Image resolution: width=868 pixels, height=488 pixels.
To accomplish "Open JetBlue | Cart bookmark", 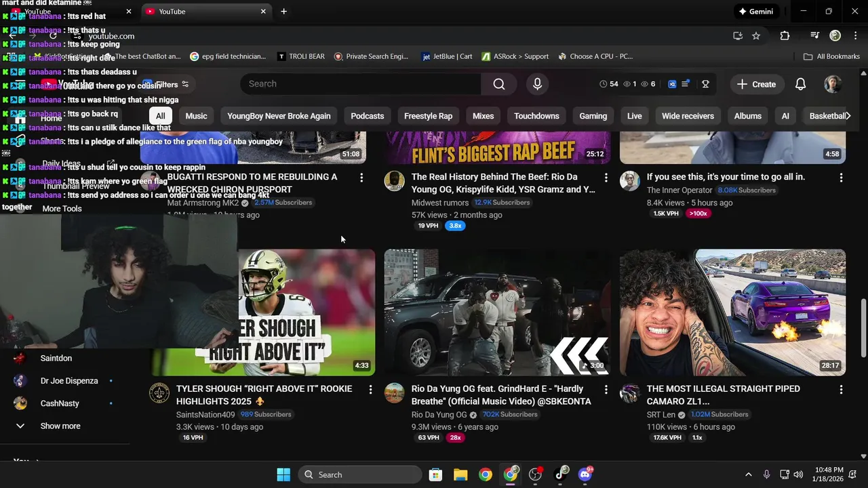I will (446, 56).
